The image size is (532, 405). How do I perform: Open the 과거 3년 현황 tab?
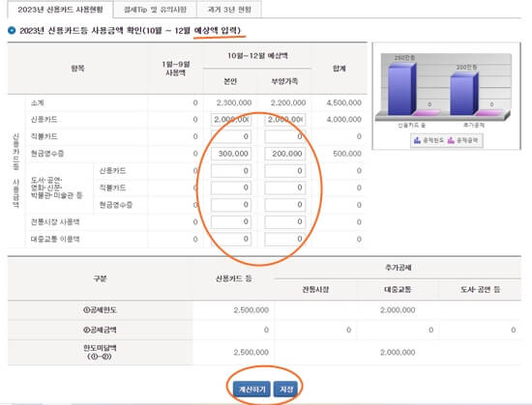[x=229, y=10]
